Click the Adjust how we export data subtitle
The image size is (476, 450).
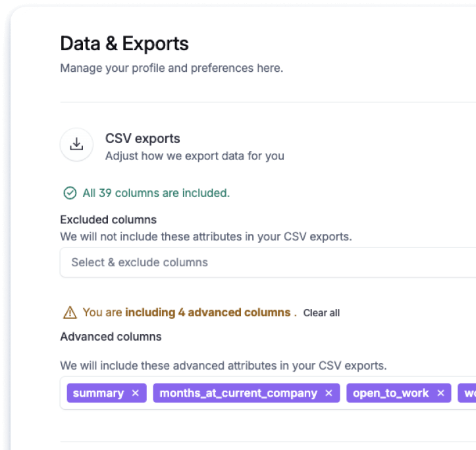point(195,156)
